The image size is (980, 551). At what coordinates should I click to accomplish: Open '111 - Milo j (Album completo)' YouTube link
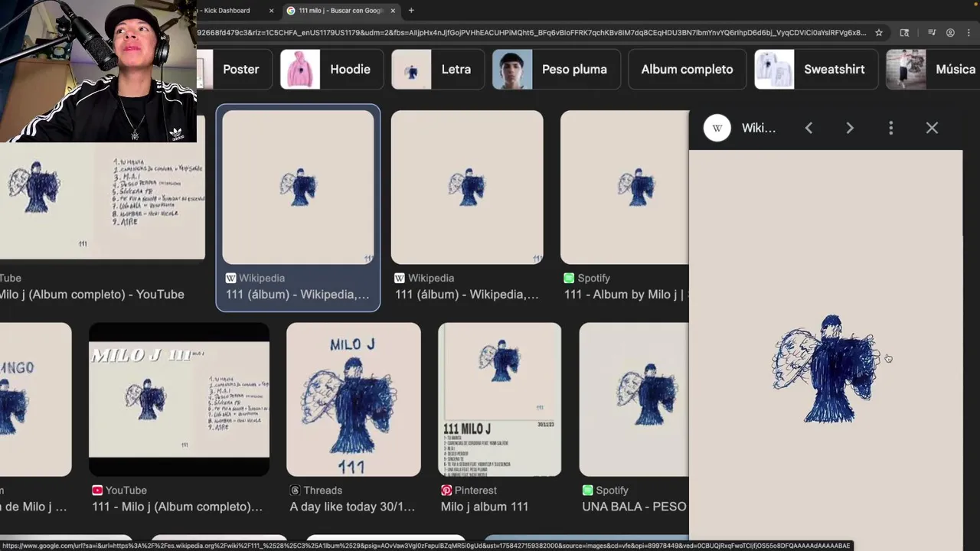point(177,507)
